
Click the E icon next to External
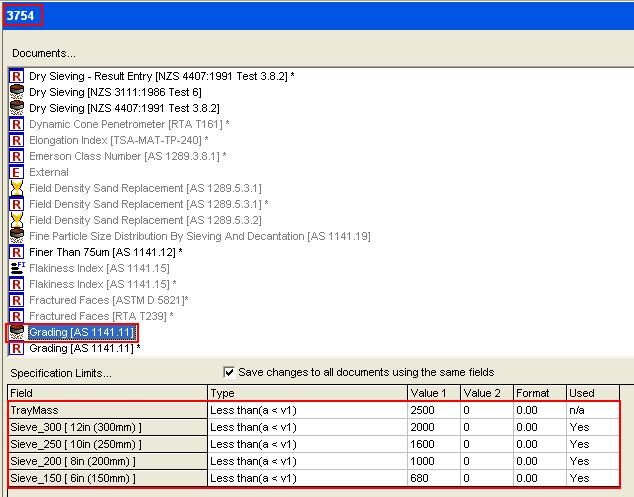[16, 172]
